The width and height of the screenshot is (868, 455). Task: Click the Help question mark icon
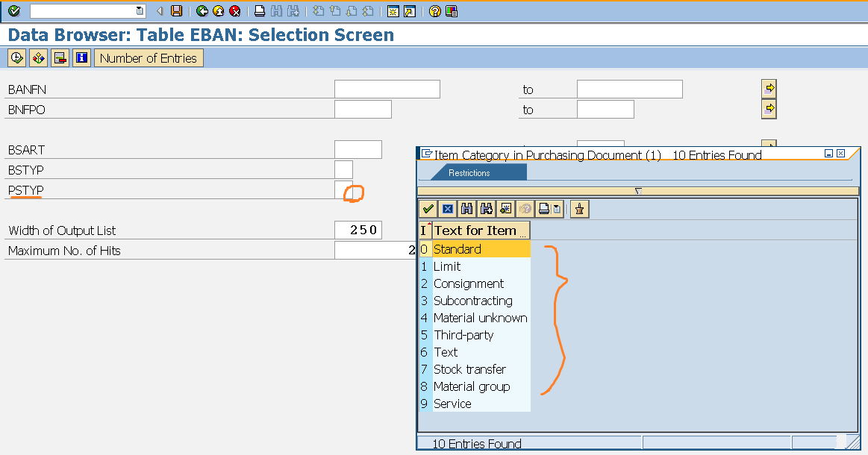tap(434, 10)
